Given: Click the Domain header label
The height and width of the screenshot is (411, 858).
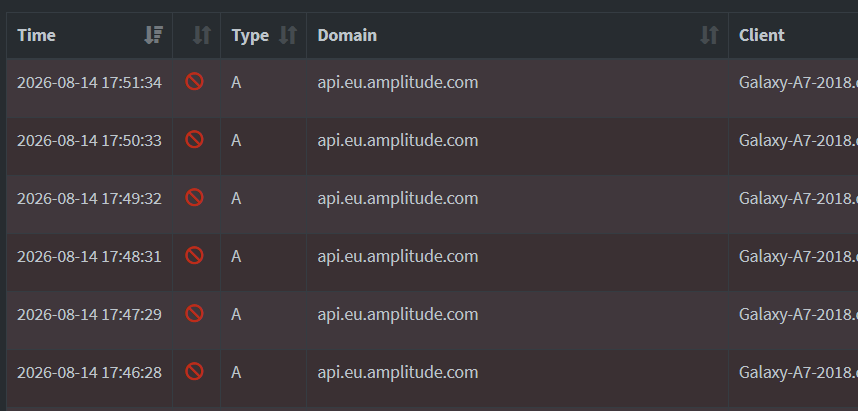Looking at the screenshot, I should click(x=347, y=35).
